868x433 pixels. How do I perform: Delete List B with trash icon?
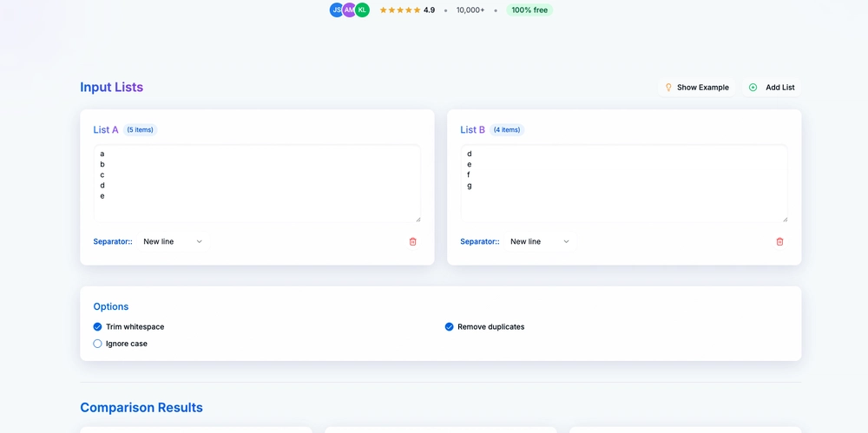point(779,241)
